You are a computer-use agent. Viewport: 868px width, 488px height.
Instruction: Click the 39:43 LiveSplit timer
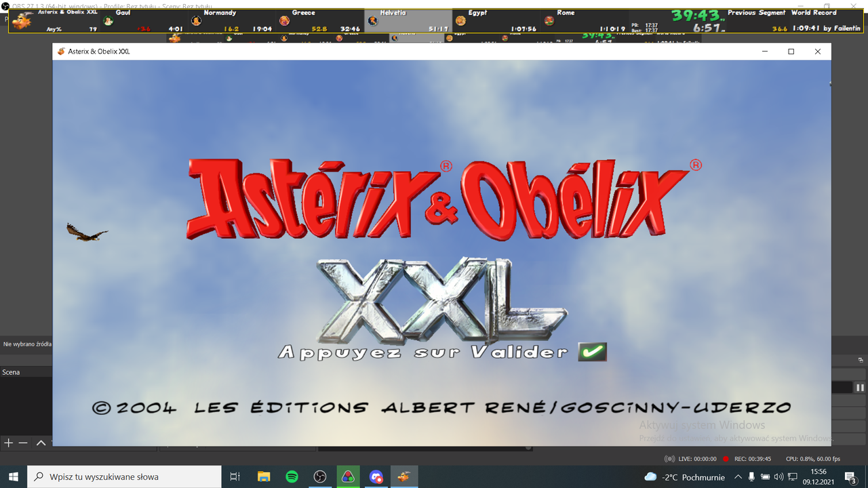696,15
